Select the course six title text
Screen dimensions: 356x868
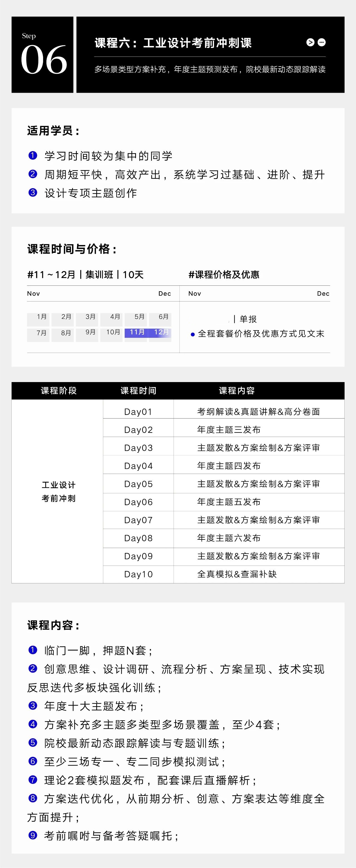(x=173, y=43)
